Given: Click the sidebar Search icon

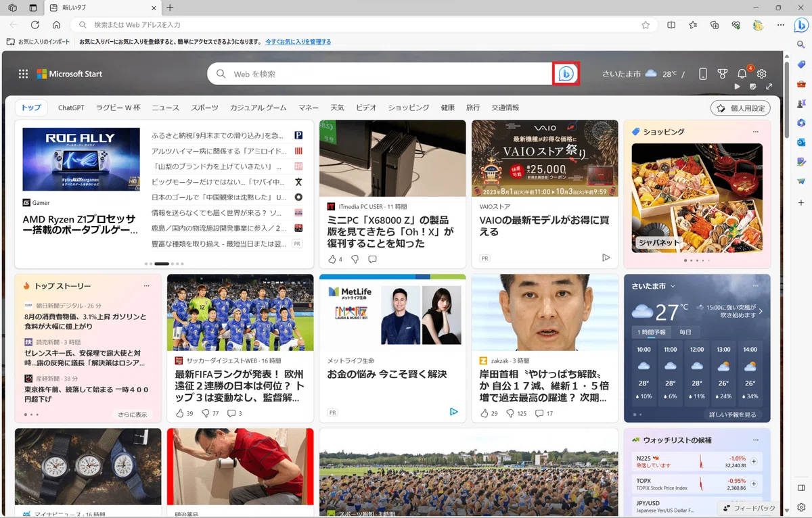Looking at the screenshot, I should (x=801, y=45).
